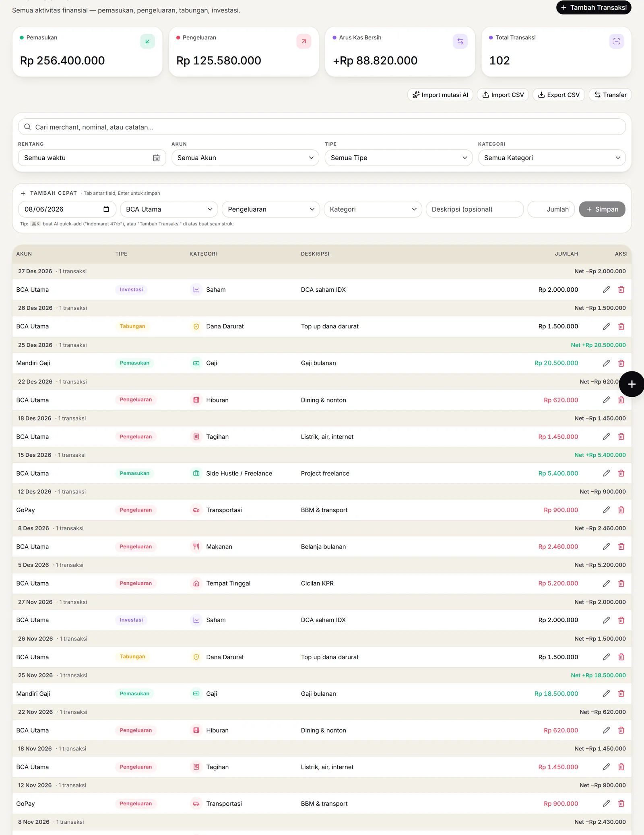
Task: Delete the 18 Des Listrik, air, internet row
Action: (x=621, y=437)
